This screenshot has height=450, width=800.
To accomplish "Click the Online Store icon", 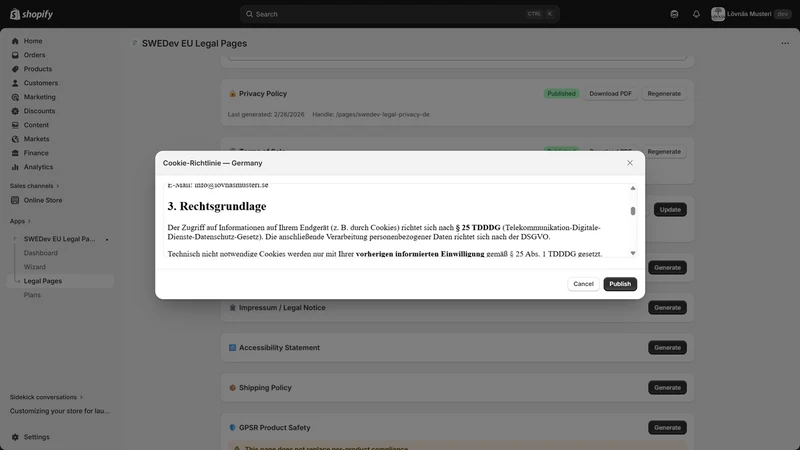I will 15,200.
